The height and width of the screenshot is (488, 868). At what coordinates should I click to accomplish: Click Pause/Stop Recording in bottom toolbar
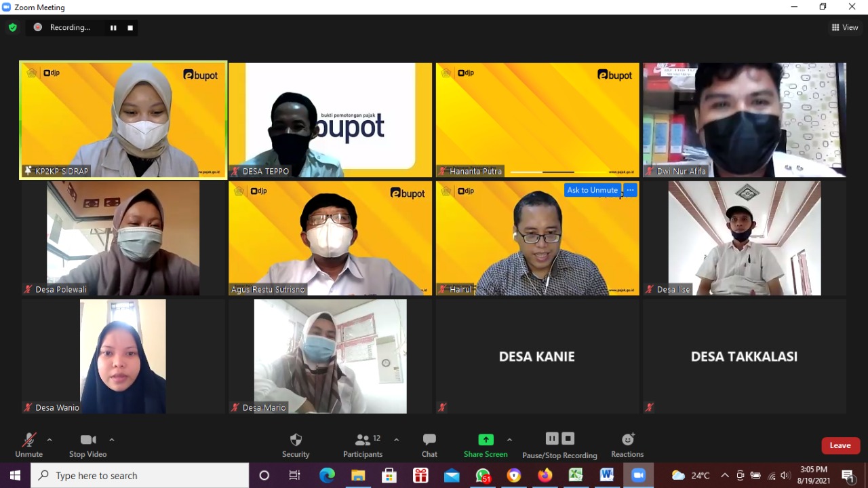(559, 445)
